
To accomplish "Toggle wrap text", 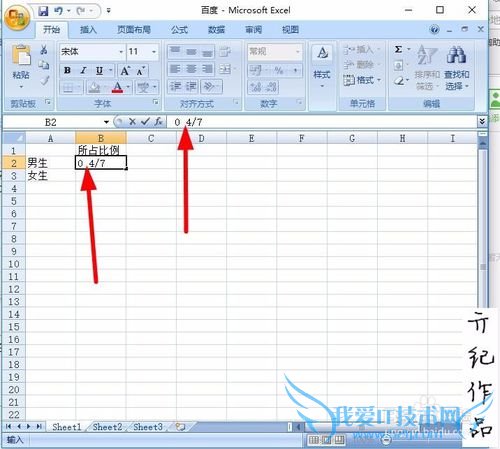I will 225,52.
